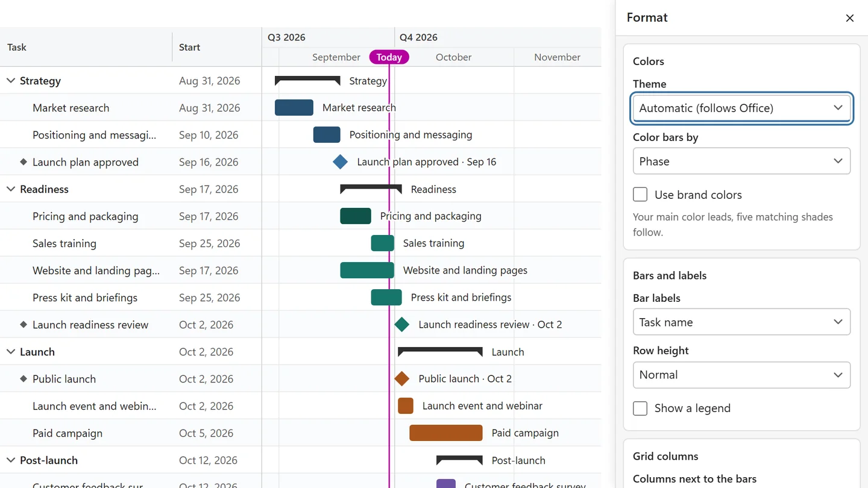Screen dimensions: 868x488
Task: Open the Row height dropdown
Action: point(741,375)
